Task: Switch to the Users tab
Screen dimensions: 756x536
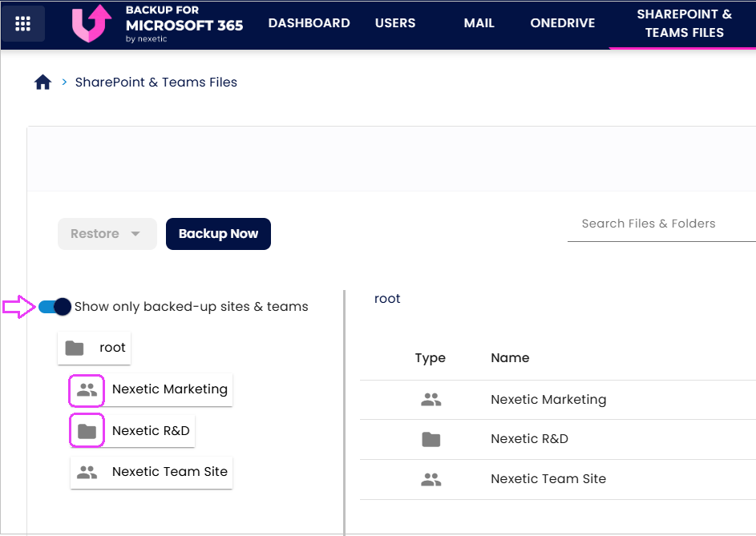Action: tap(395, 23)
